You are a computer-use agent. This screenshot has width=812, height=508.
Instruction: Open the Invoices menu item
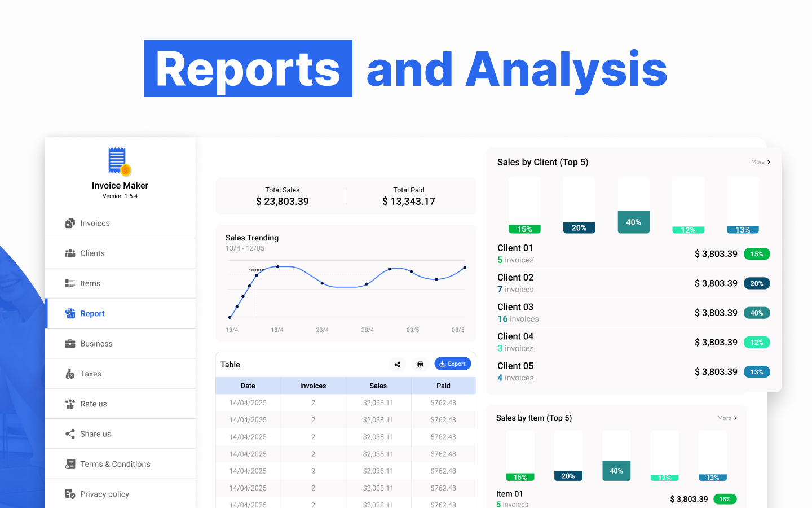[x=121, y=223]
